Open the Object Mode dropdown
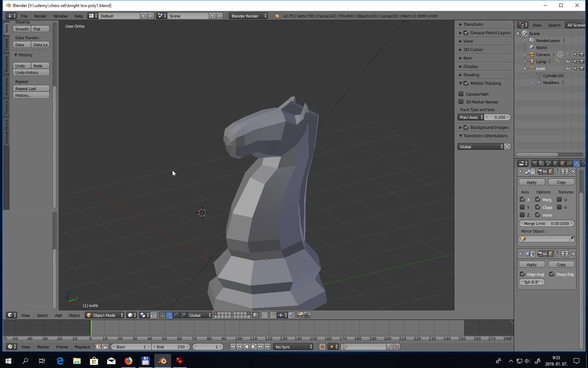The width and height of the screenshot is (588, 368). pos(105,315)
